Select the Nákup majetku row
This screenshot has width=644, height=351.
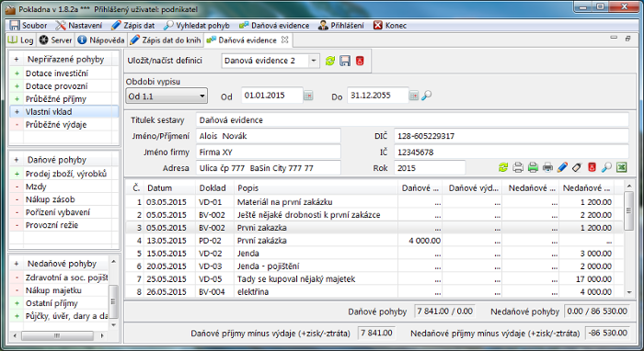(x=60, y=290)
